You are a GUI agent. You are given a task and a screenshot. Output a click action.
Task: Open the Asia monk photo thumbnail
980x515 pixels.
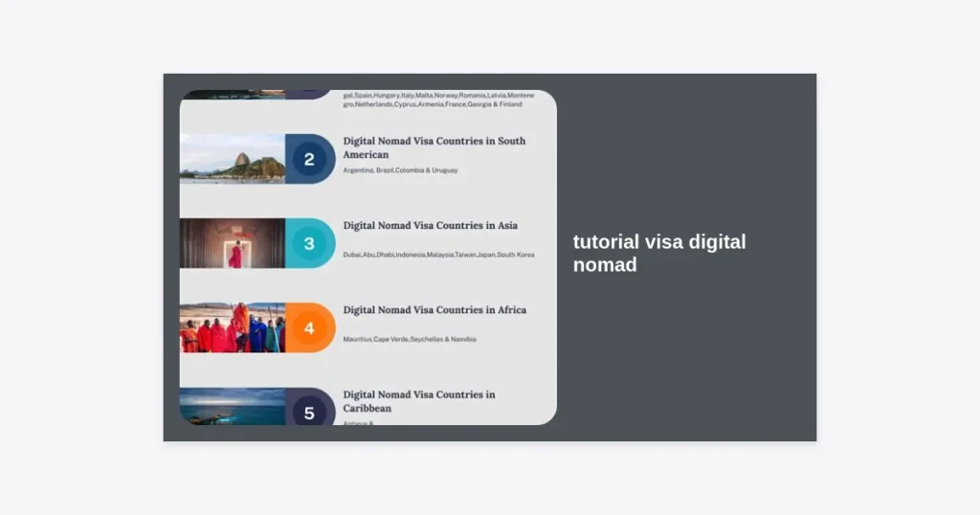[x=233, y=243]
